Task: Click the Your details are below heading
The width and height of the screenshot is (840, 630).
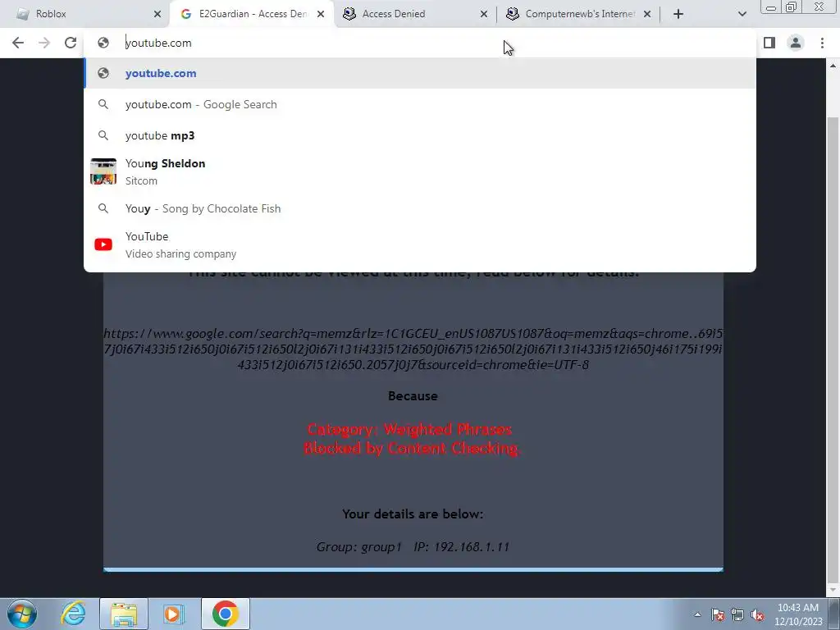Action: [x=413, y=514]
